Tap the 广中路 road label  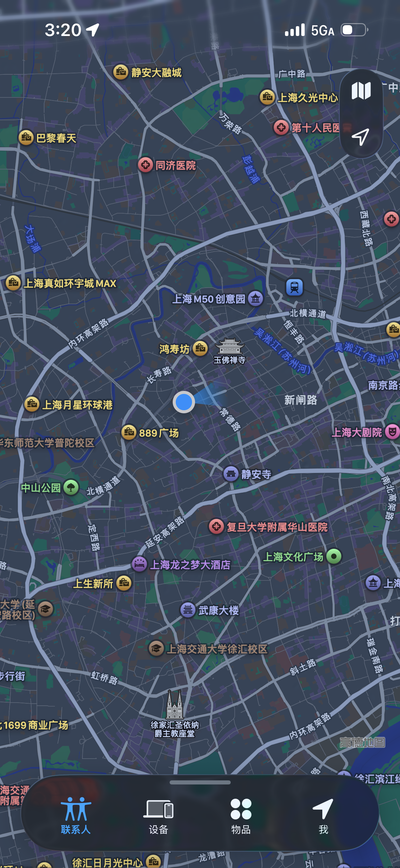click(292, 74)
